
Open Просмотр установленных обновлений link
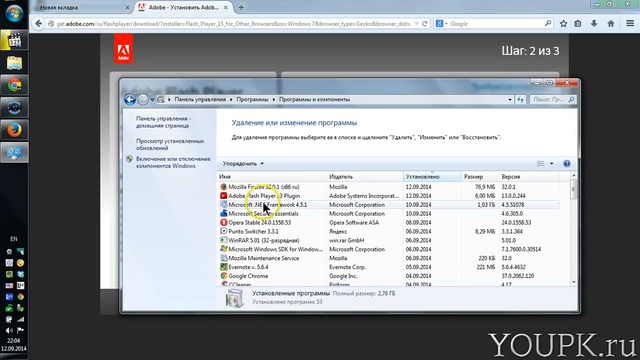click(170, 144)
